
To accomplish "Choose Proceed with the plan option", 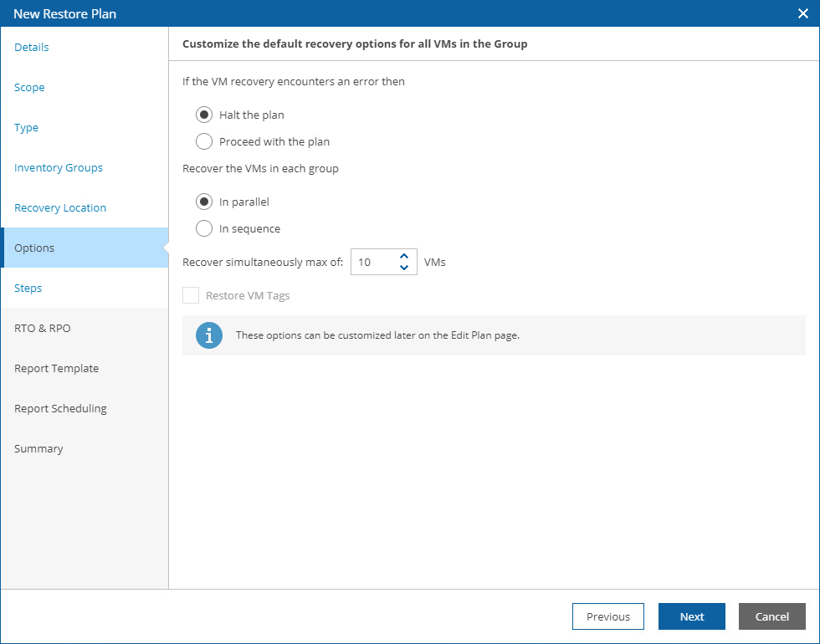I will [x=203, y=141].
